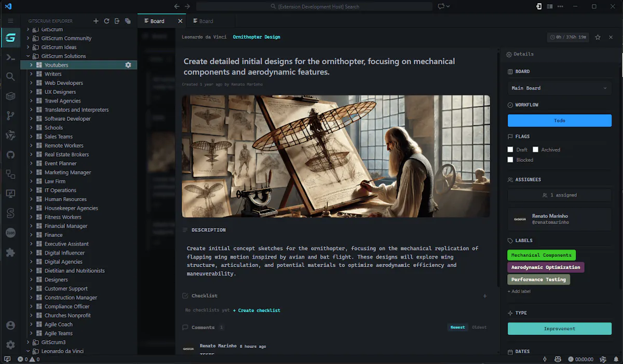Open the Search view in the activity bar
This screenshot has height=364, width=623.
click(10, 77)
